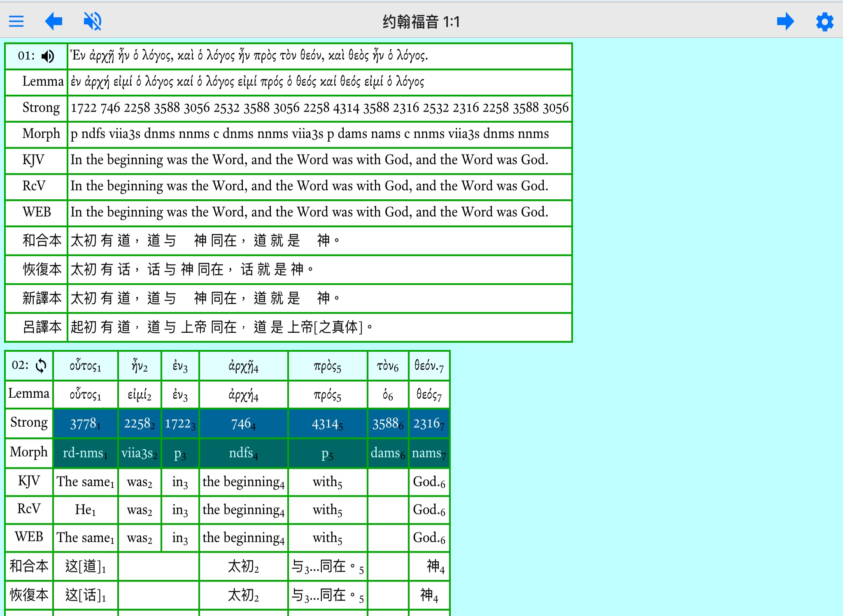The image size is (843, 616).
Task: Click Greek word πρὸς in verse 02 header
Action: coord(328,366)
